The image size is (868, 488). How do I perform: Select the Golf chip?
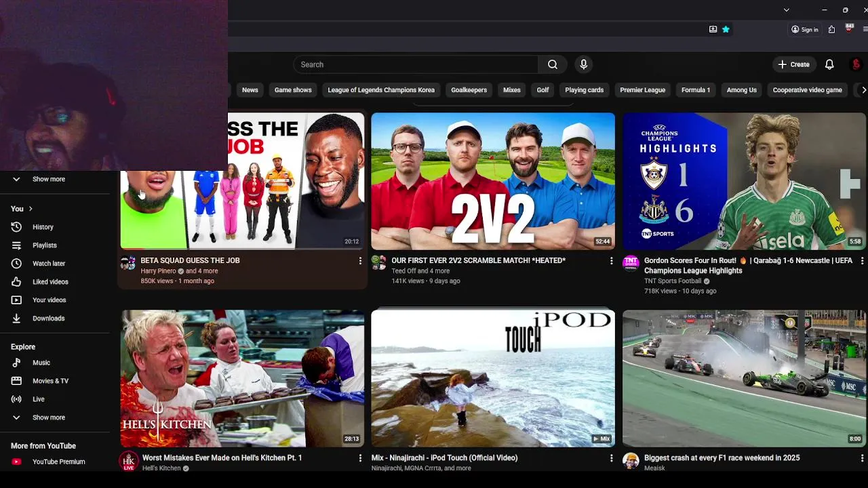click(543, 90)
